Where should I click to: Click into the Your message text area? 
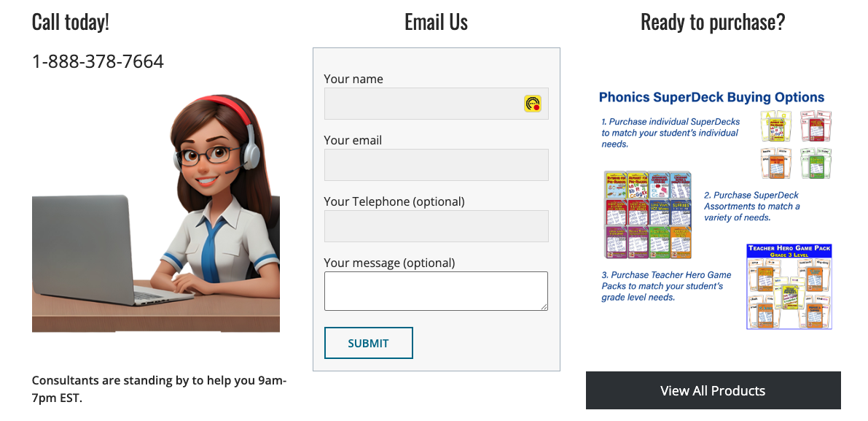tap(437, 291)
